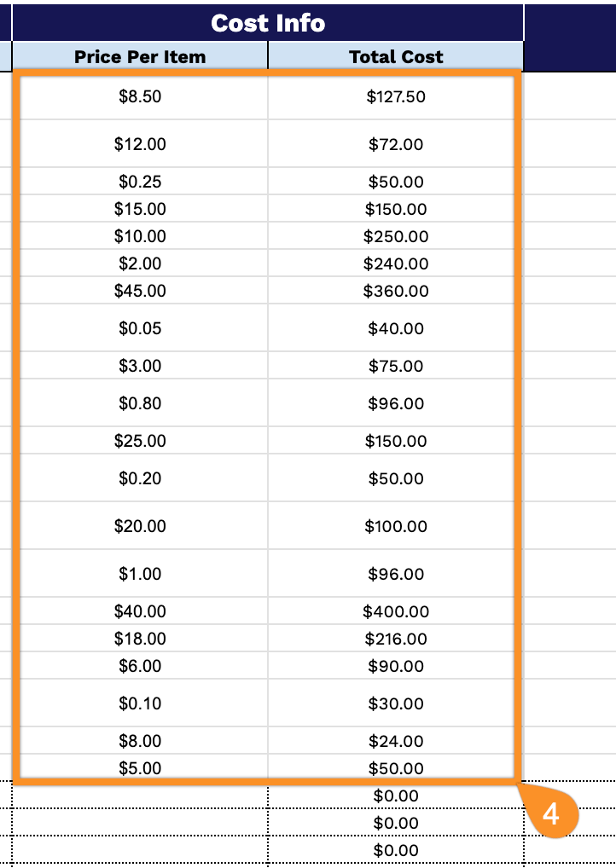Viewport: 616px width, 868px height.
Task: Click the Price Per Item column header
Action: point(140,57)
